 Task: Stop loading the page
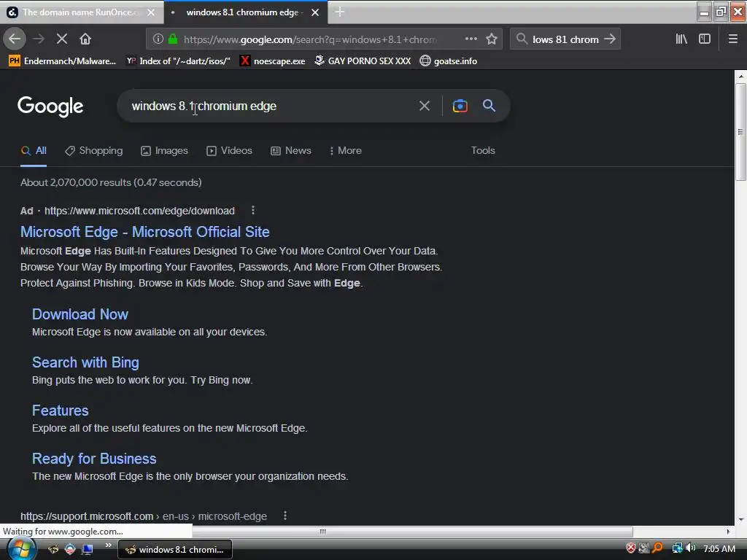(62, 39)
